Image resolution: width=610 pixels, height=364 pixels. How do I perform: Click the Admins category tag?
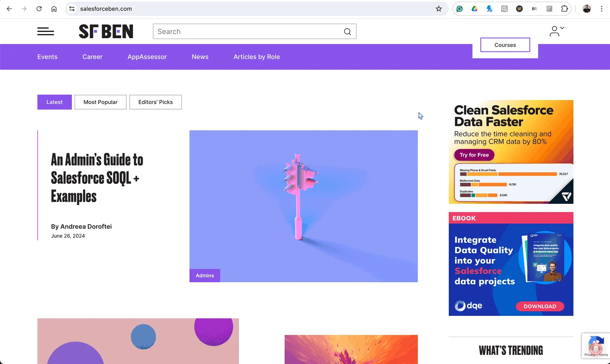pos(205,276)
